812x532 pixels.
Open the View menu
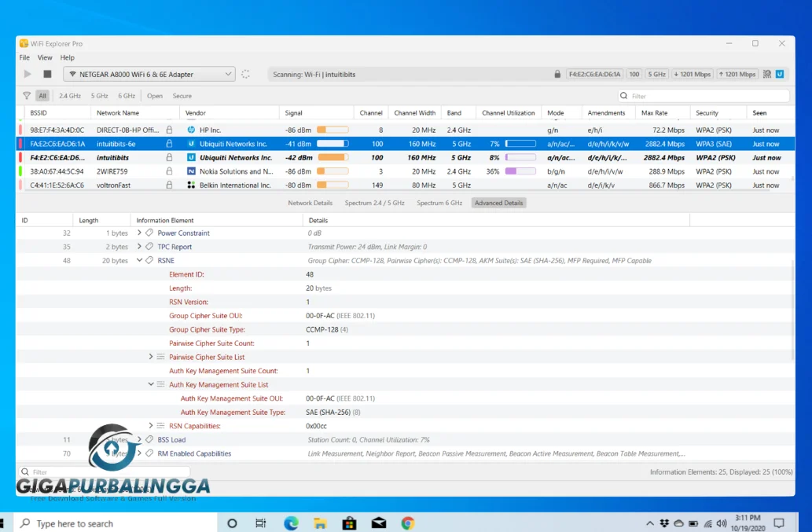tap(45, 57)
